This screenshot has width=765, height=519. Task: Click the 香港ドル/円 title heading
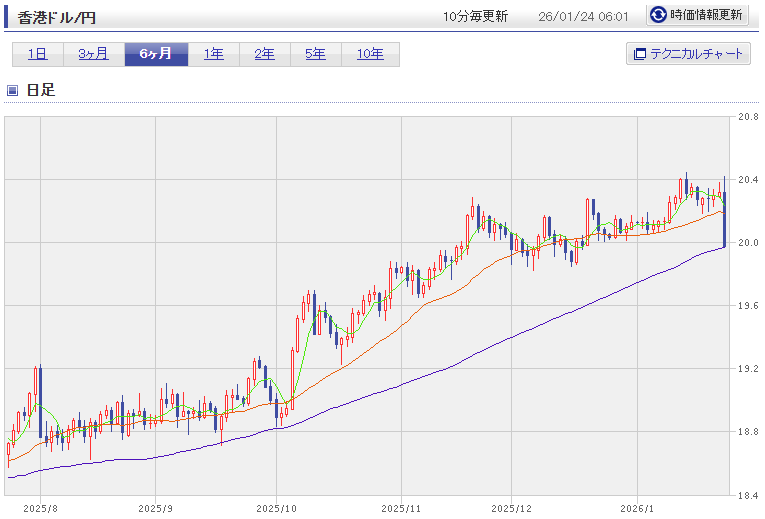pyautogui.click(x=57, y=17)
